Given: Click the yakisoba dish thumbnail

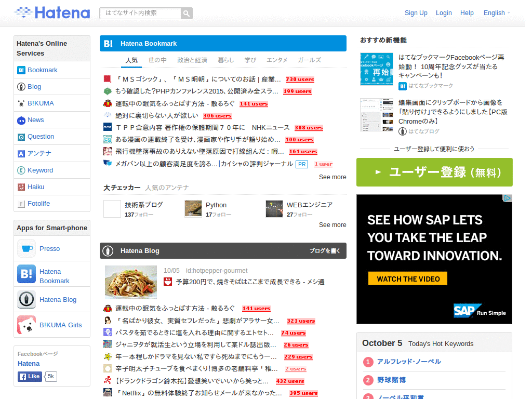Looking at the screenshot, I should click(x=131, y=282).
